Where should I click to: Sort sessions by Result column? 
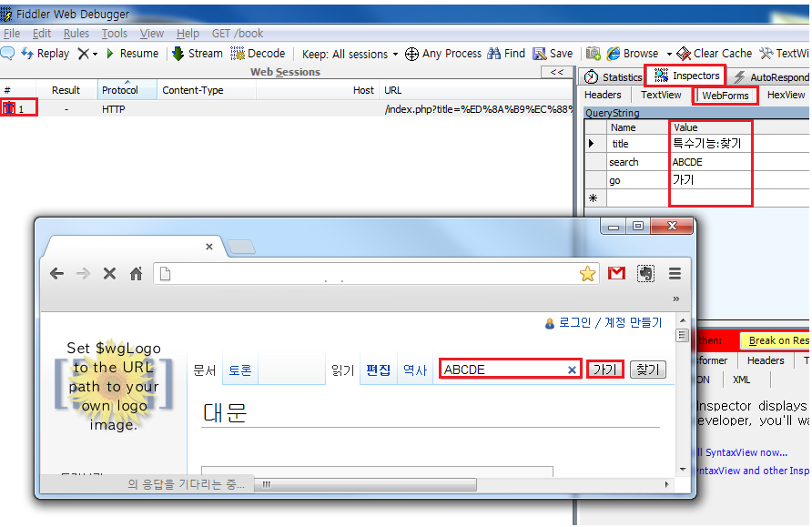point(66,90)
